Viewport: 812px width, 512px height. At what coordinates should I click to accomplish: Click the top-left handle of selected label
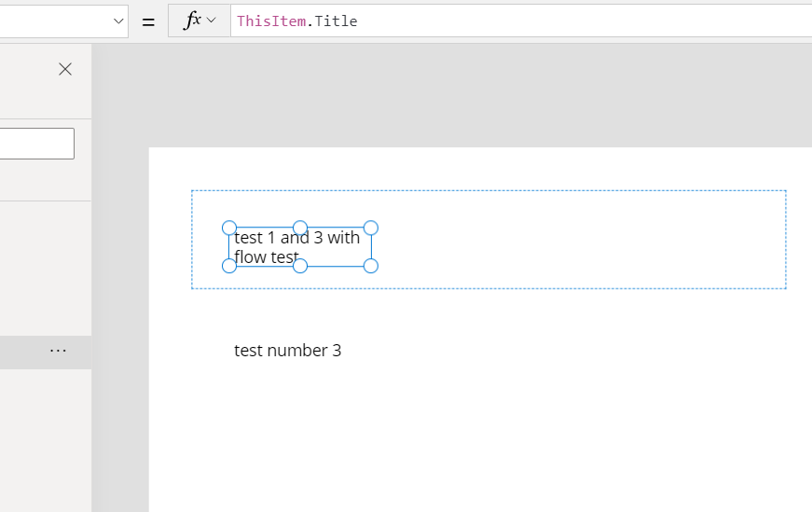coord(229,228)
